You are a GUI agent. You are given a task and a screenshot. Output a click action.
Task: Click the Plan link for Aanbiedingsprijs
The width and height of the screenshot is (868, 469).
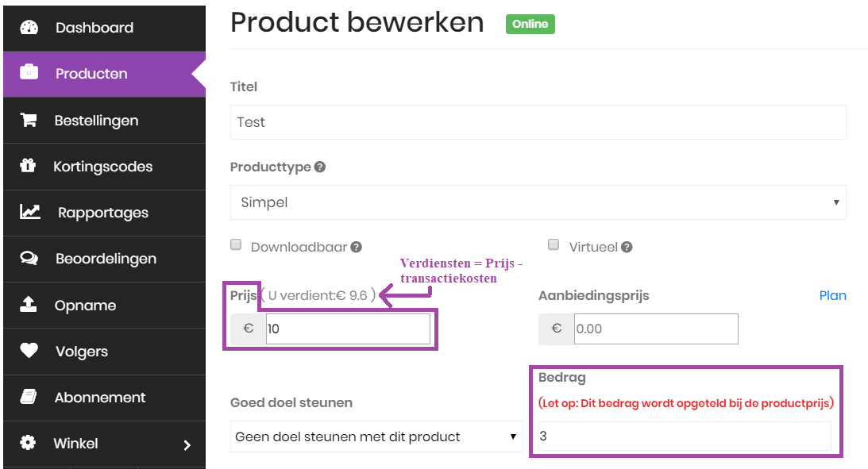click(x=832, y=295)
